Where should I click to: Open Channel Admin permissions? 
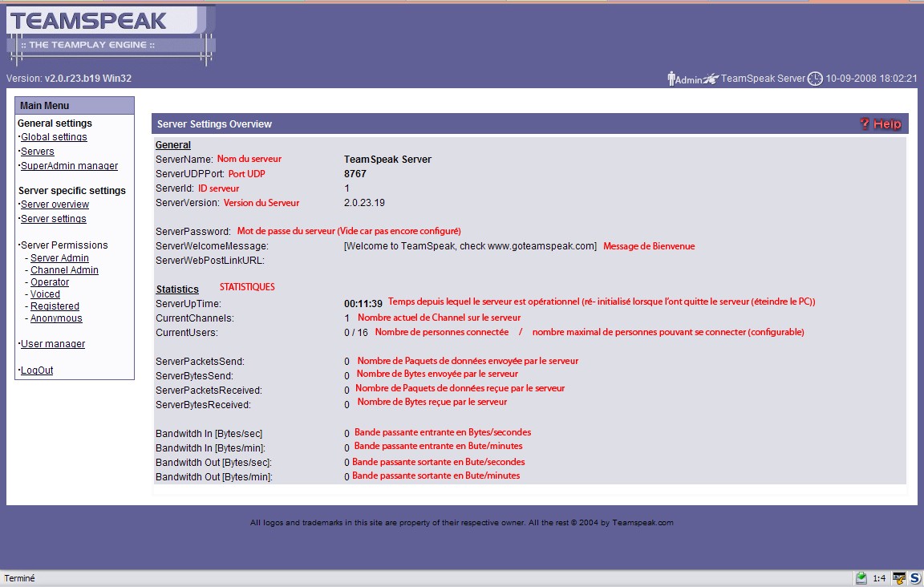[64, 270]
